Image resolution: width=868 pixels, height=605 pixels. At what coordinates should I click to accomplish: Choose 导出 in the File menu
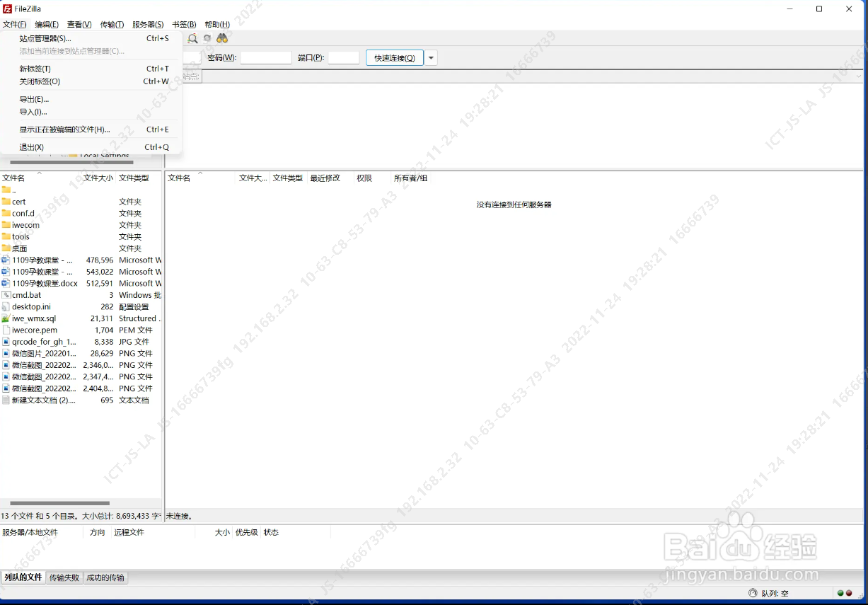point(34,99)
